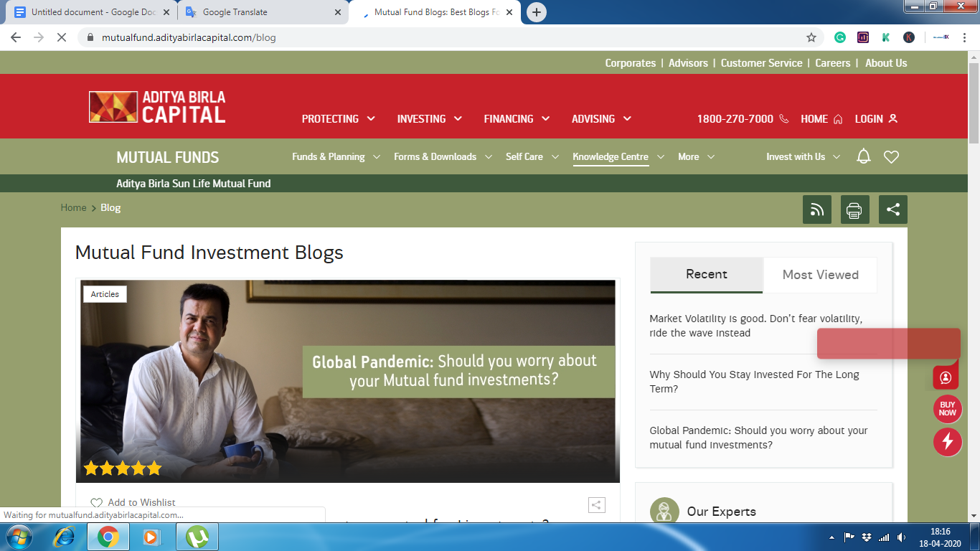
Task: Open a new Chrome tab with plus
Action: click(536, 12)
